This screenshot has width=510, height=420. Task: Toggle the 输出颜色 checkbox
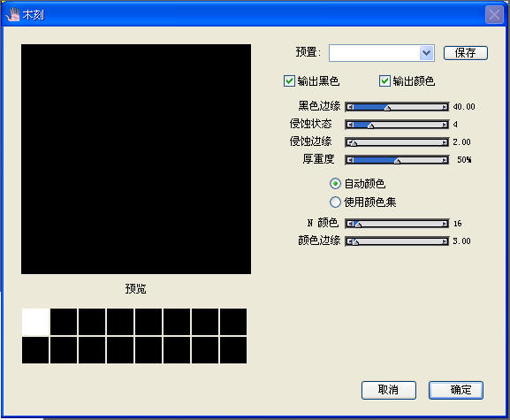click(x=384, y=80)
